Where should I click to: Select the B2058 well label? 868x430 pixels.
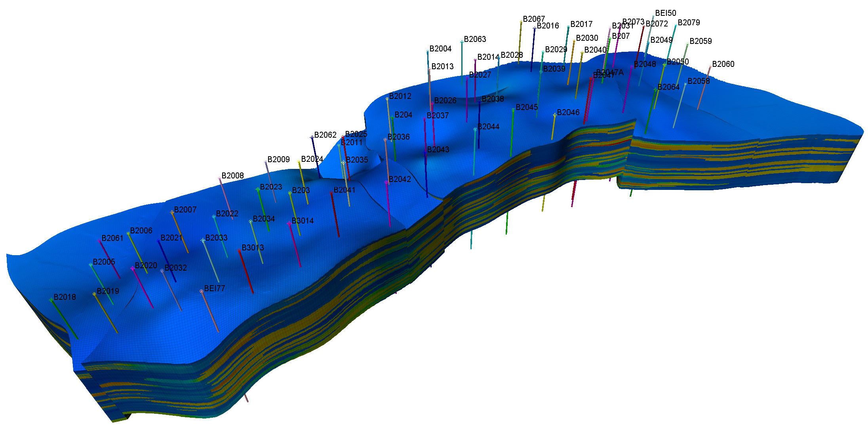(x=698, y=81)
